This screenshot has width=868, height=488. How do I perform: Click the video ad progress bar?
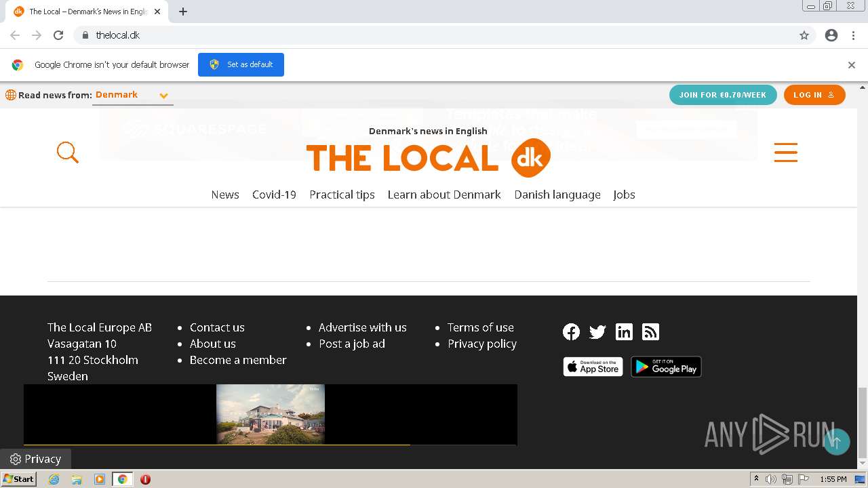[271, 445]
